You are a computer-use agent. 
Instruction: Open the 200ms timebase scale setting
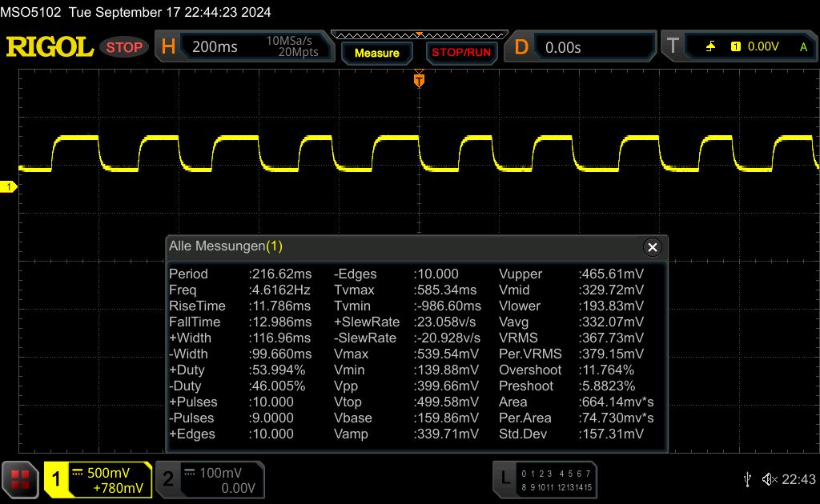[x=215, y=47]
